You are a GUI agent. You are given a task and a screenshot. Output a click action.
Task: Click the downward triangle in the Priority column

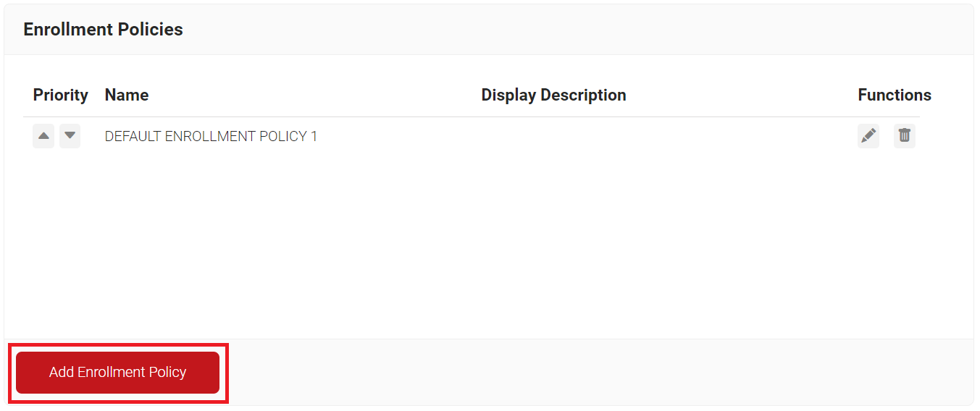(70, 136)
